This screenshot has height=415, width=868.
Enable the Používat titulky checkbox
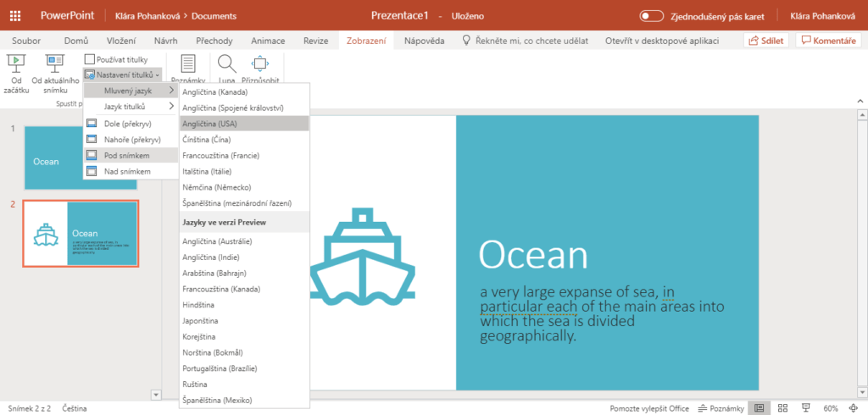90,58
